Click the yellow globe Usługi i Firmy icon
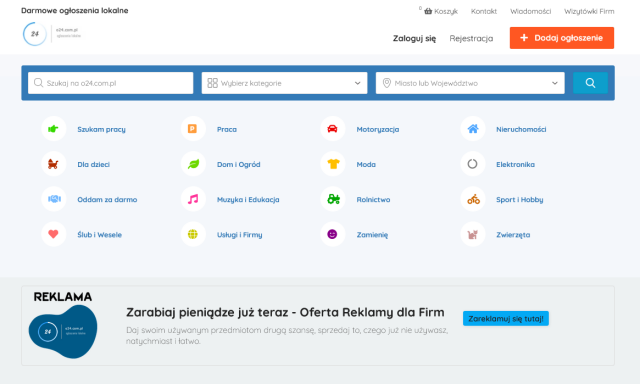Image resolution: width=640 pixels, height=384 pixels. (193, 234)
